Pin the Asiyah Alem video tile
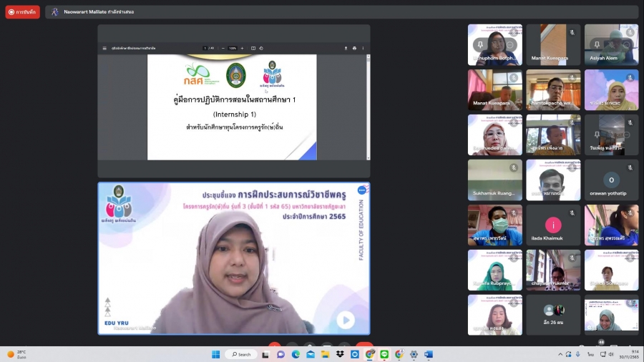Screen dimensions: 644x362 coord(598,44)
